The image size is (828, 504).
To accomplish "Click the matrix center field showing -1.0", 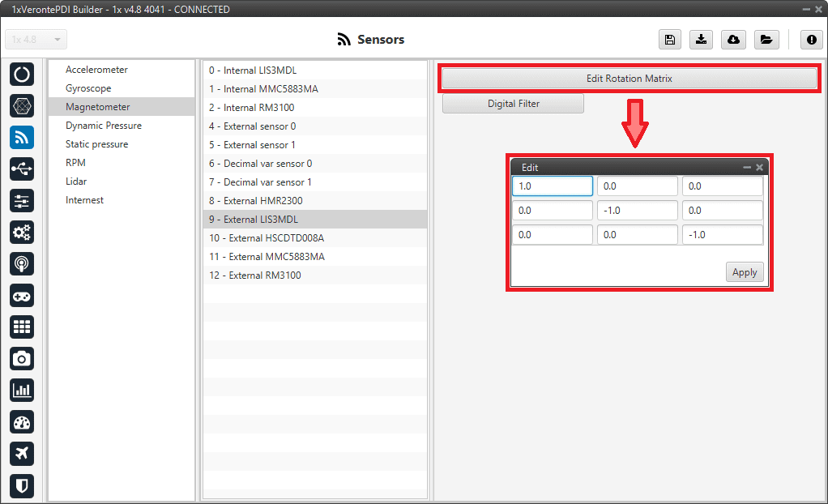I will pos(637,211).
